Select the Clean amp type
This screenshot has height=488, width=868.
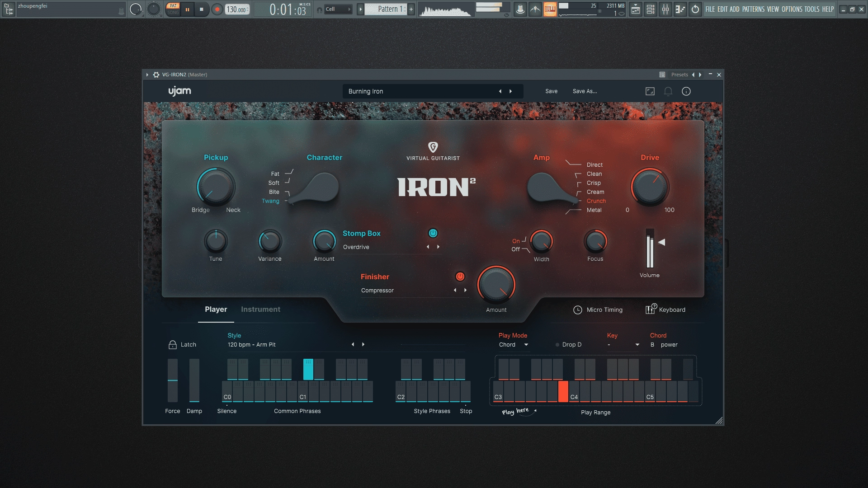point(594,174)
